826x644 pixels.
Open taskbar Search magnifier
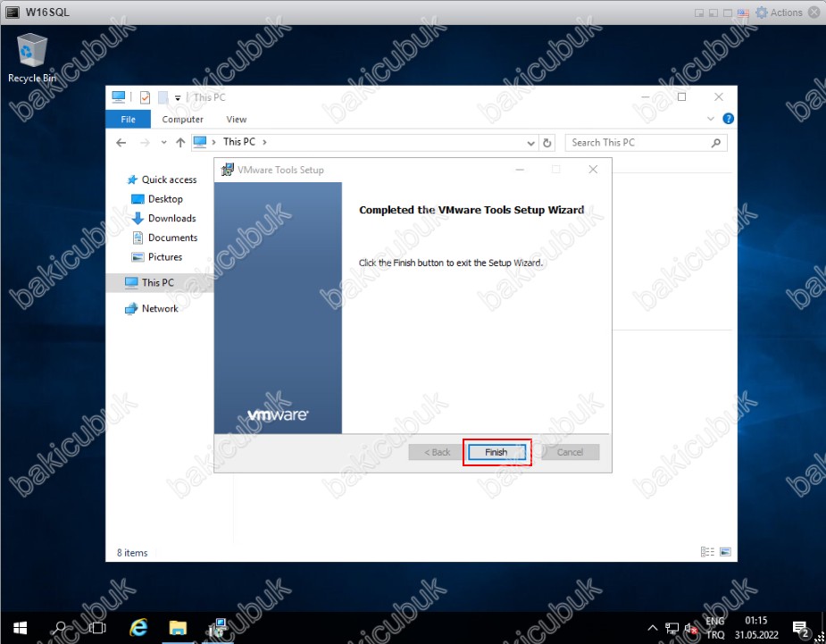[60, 628]
